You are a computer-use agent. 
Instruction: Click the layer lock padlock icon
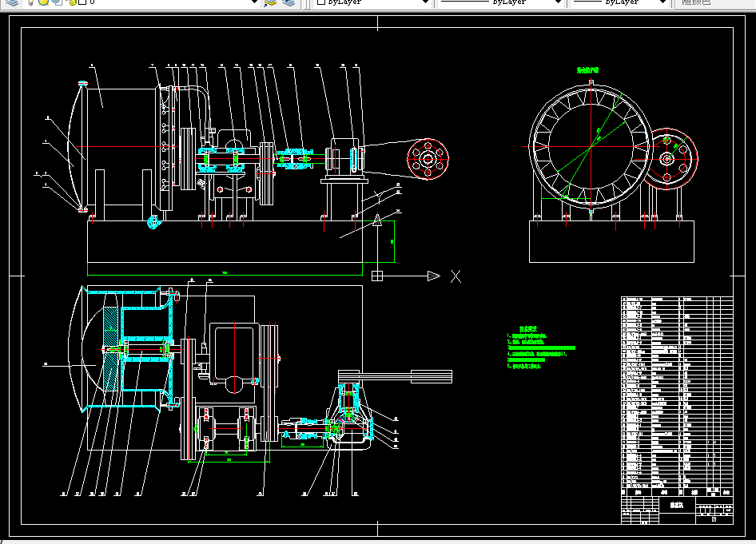72,2
